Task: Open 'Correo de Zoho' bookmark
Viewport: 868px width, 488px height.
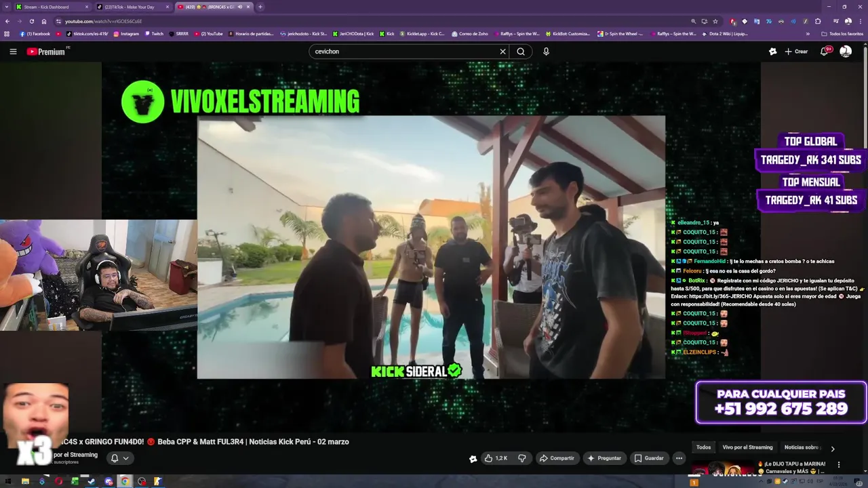Action: [x=469, y=34]
